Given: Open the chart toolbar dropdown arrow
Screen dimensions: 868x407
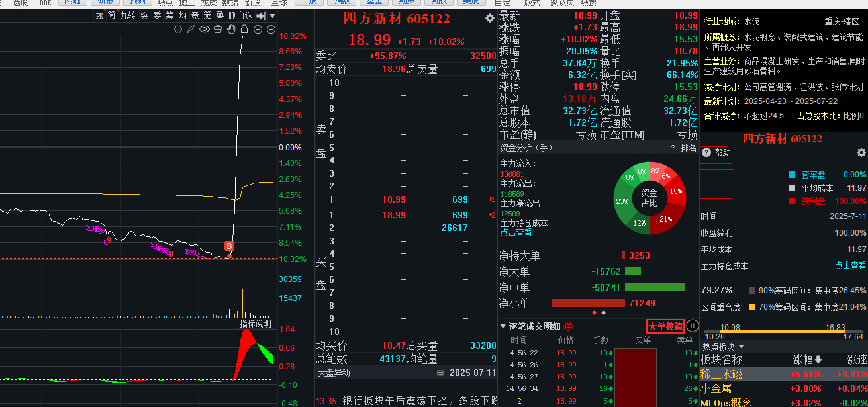Looking at the screenshot, I should tap(273, 16).
